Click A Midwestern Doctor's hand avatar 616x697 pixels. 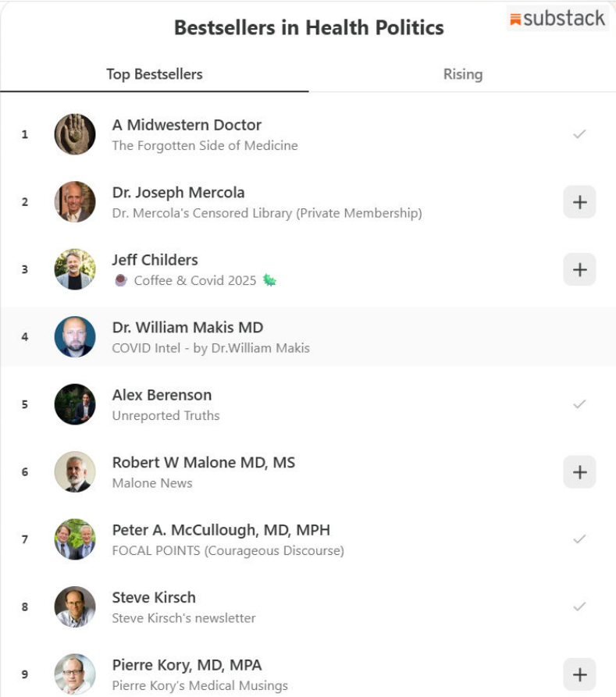pos(75,134)
